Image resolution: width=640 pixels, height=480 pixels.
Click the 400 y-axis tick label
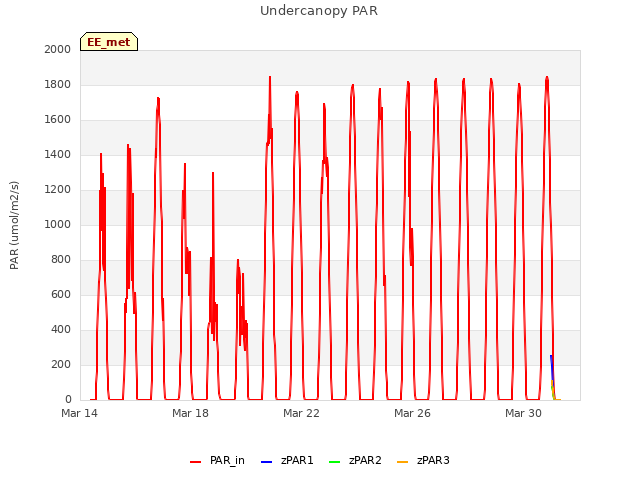pos(61,329)
